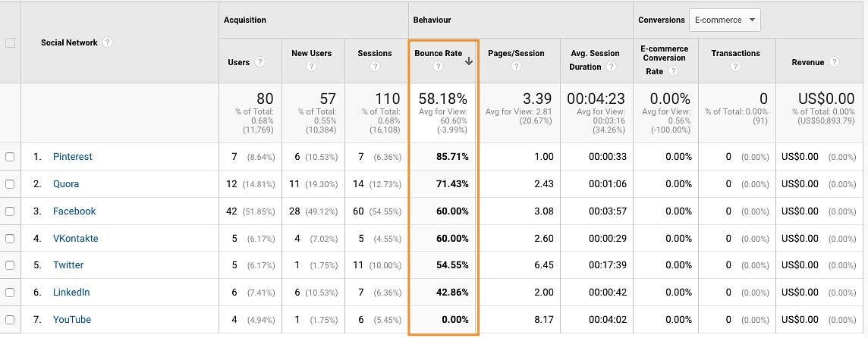Click YouTube bounce rate 0.00%

tap(455, 319)
